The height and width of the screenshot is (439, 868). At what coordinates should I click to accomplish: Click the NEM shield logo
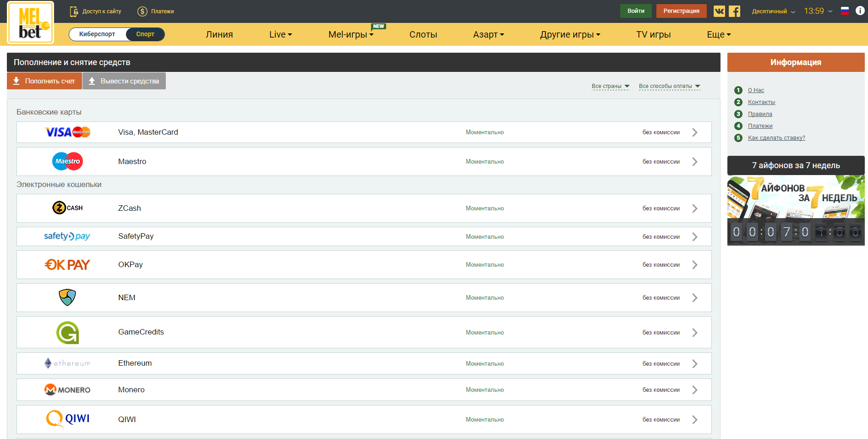pos(67,297)
